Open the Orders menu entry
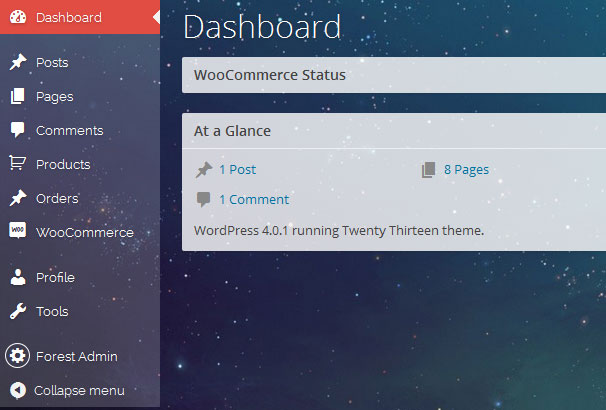 (x=57, y=199)
